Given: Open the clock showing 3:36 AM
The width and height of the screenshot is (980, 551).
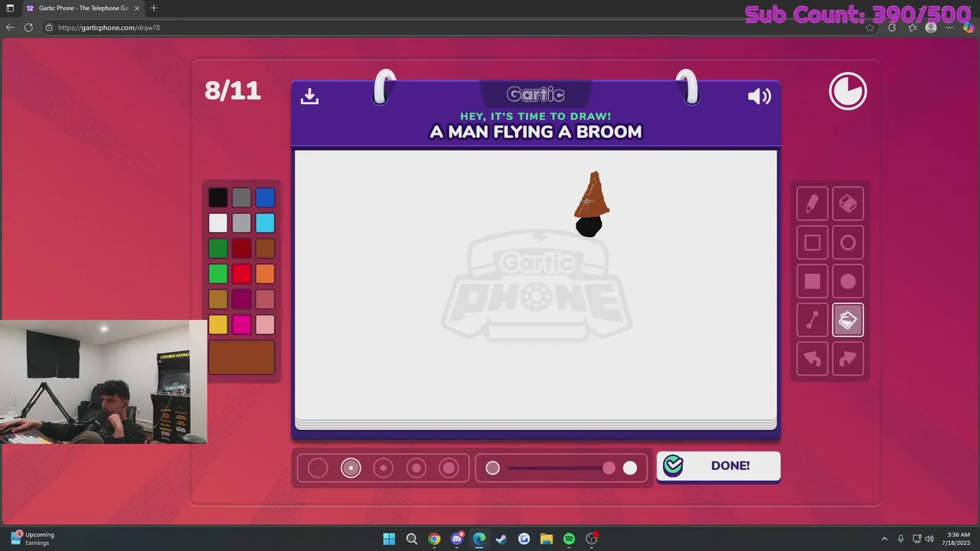Looking at the screenshot, I should [958, 539].
